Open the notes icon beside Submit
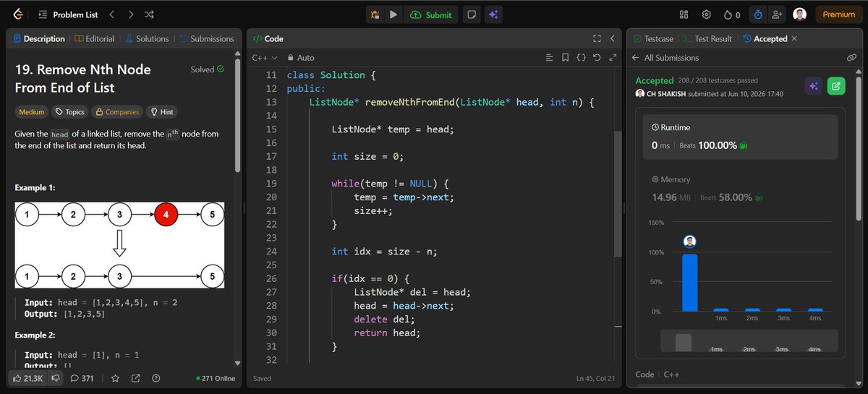The height and width of the screenshot is (394, 868). [x=470, y=14]
